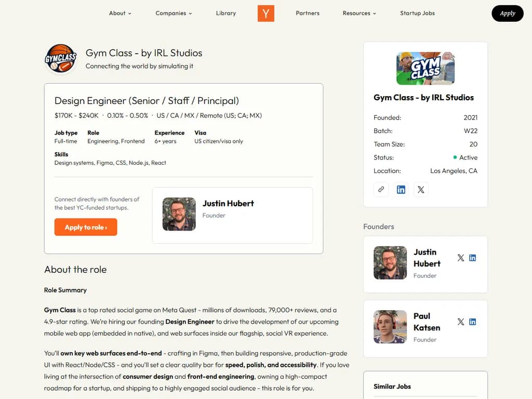Open Justin Hubert's X profile

point(461,258)
